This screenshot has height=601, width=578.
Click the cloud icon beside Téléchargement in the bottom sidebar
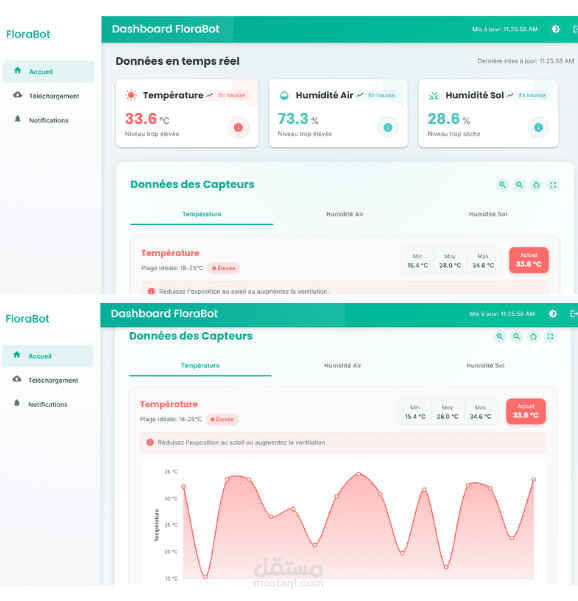pyautogui.click(x=17, y=379)
